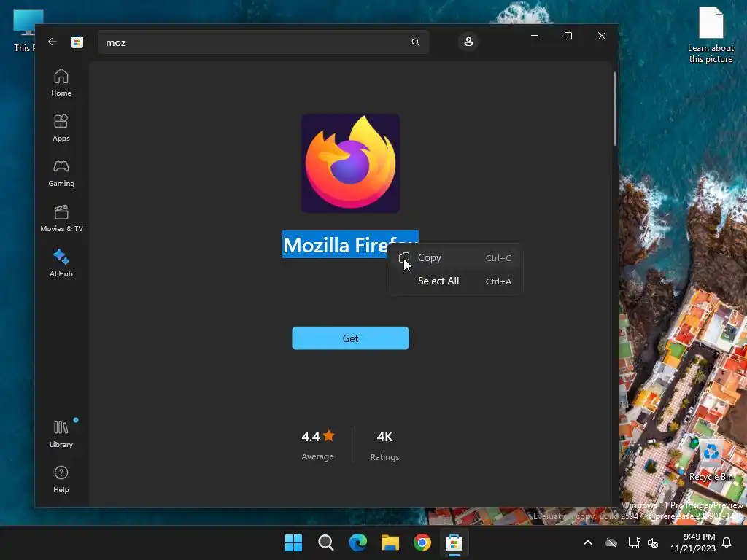Select the Recycle Bin desktop icon
The image size is (747, 560).
[x=711, y=461]
